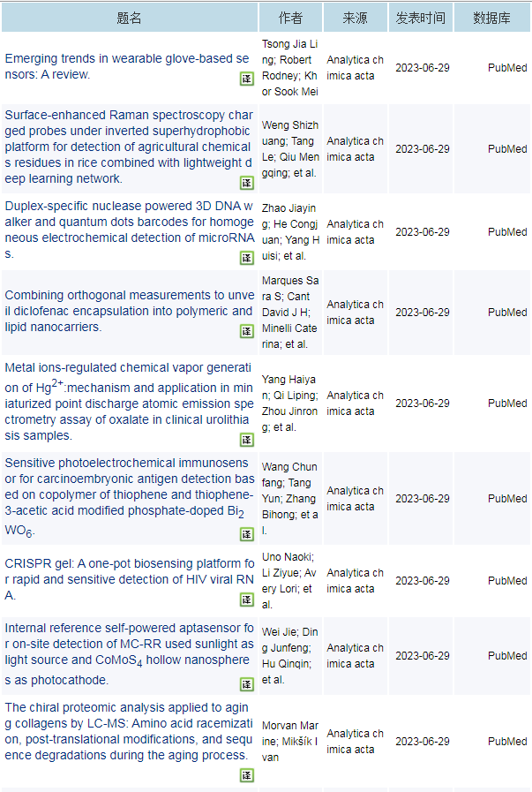Translate the photoelectrochemical immunosensor article title
Screen dimensions: 532x792
coord(247,534)
